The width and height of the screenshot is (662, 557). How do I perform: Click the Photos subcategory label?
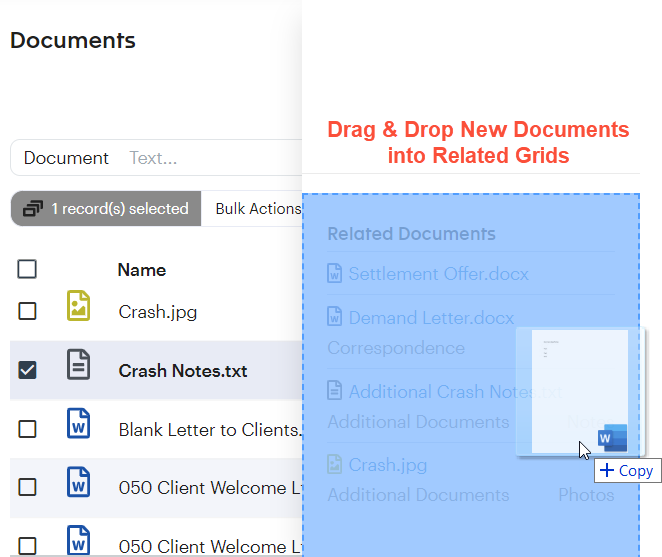point(586,495)
